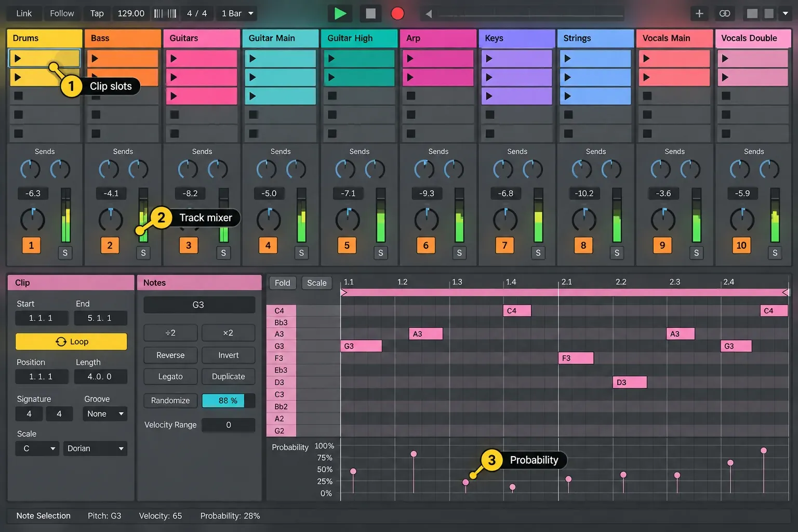Open the Notes panel tab
Image resolution: width=798 pixels, height=532 pixels.
[199, 283]
